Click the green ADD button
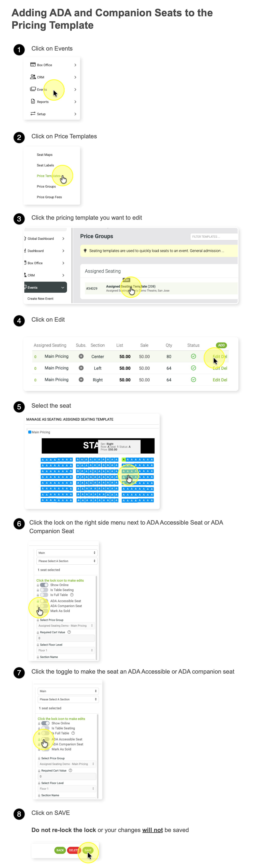The image size is (262, 868). [221, 345]
